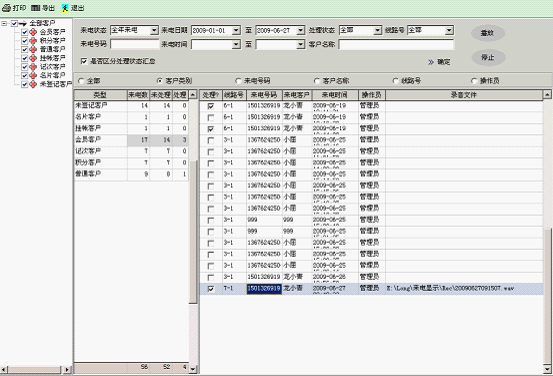Click the 挂帐客户 tree label
The image size is (553, 376).
click(x=52, y=58)
